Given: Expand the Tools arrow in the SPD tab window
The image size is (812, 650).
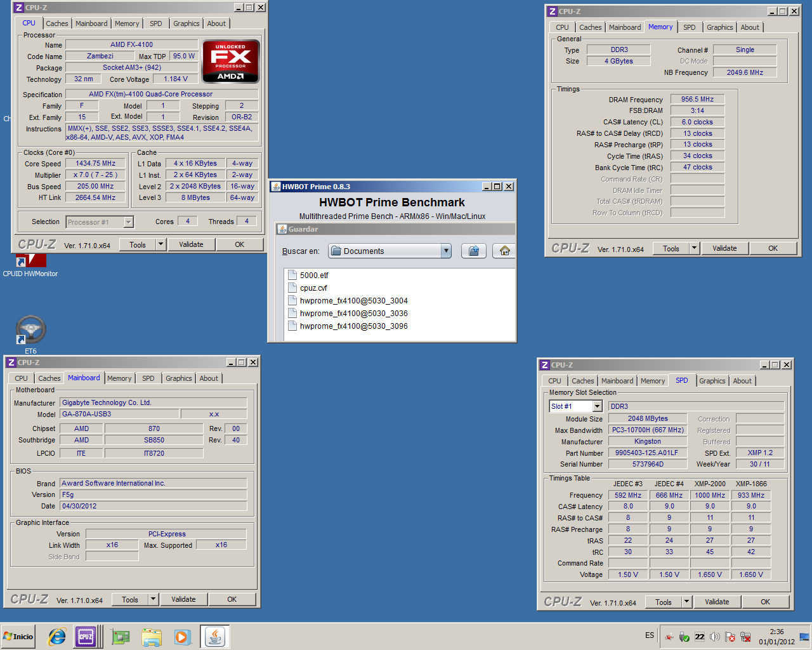Looking at the screenshot, I should pos(686,602).
